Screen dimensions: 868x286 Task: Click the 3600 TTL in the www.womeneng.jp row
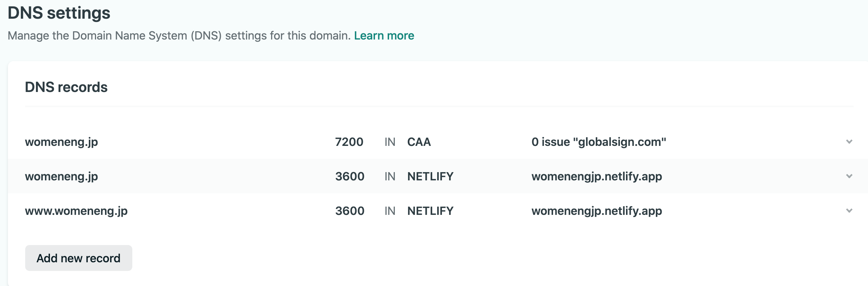[x=350, y=211]
